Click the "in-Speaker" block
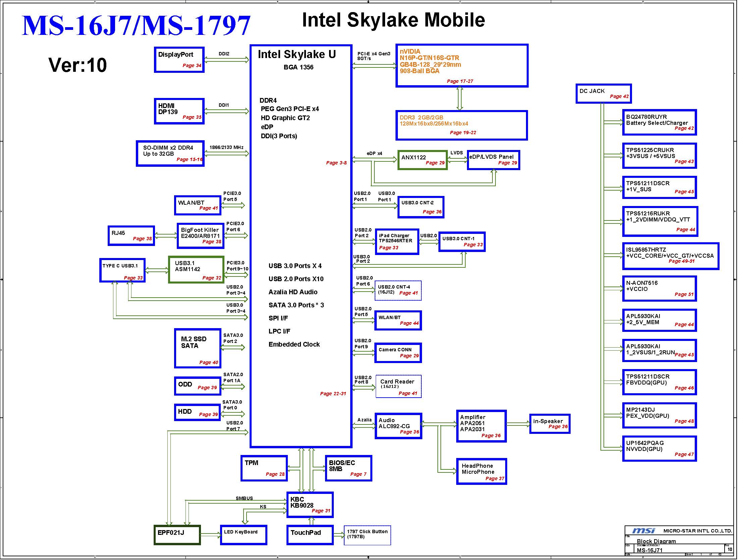Image resolution: width=738 pixels, height=560 pixels. (550, 424)
